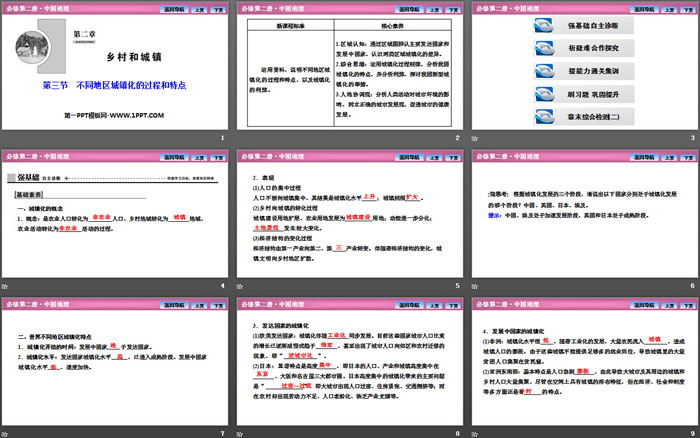
Task: Open slide 8 about 发达国家的城镇化
Action: click(x=349, y=366)
